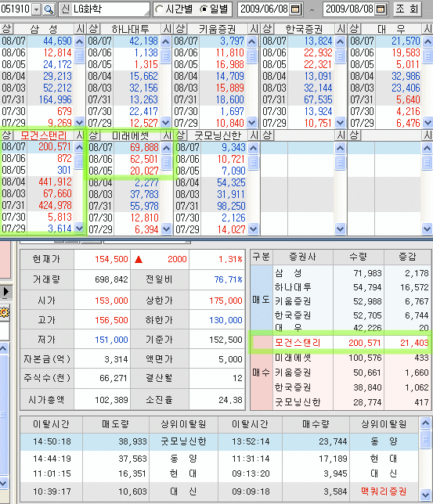433x504 pixels.
Task: Click the 굿모닝신한 broker panel header
Action: pos(217,135)
